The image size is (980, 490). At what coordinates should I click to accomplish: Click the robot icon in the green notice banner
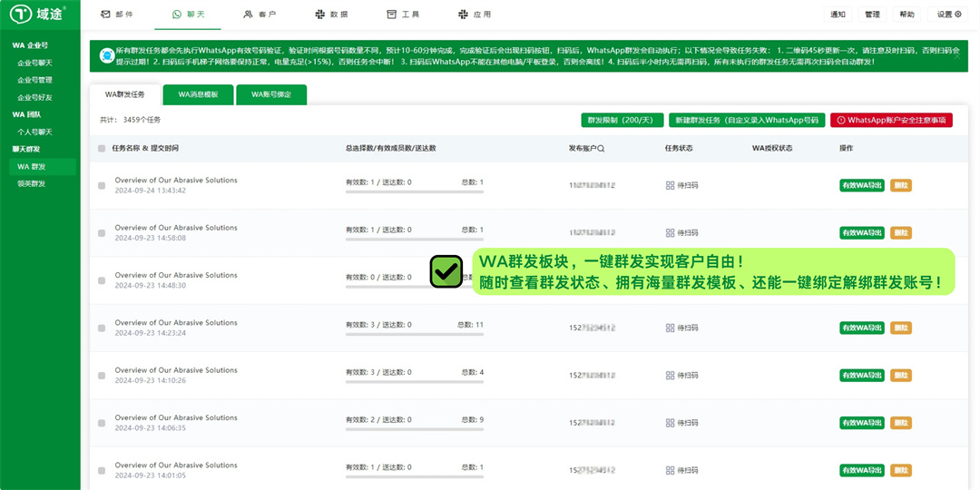(x=106, y=57)
